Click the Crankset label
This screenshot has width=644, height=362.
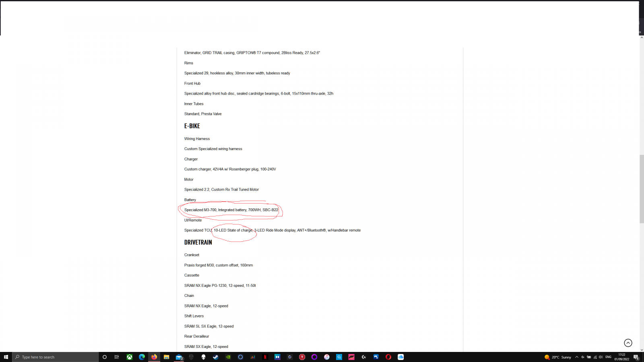coord(192,255)
